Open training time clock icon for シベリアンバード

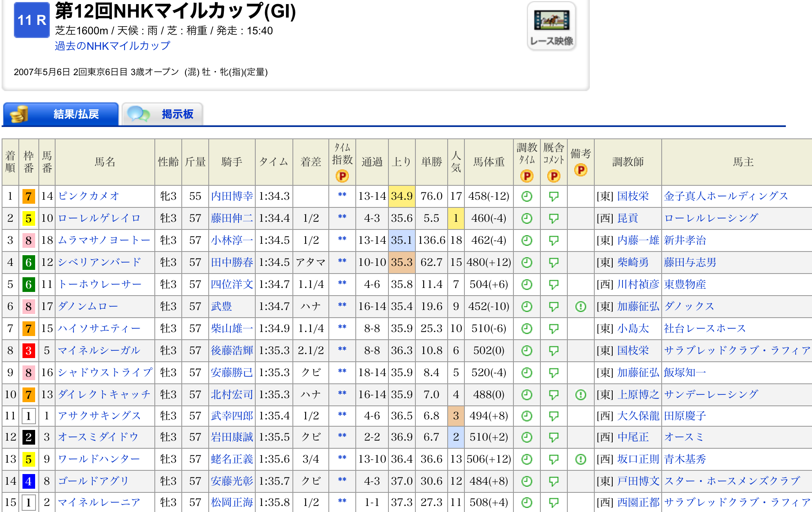527,263
